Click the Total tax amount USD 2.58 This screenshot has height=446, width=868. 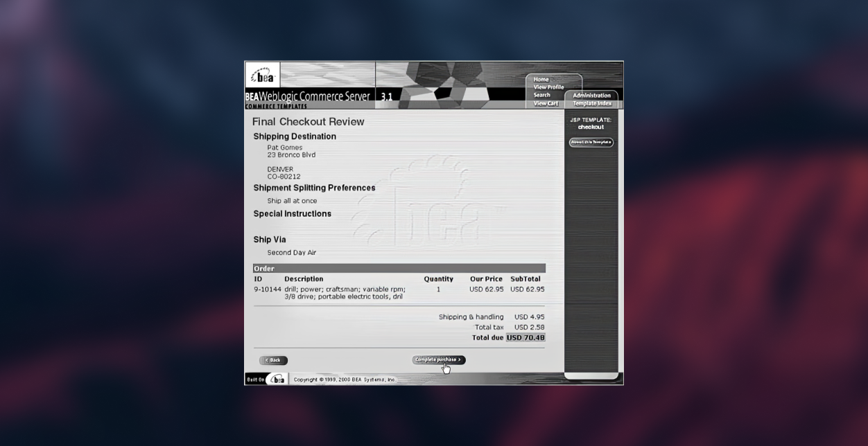(529, 328)
